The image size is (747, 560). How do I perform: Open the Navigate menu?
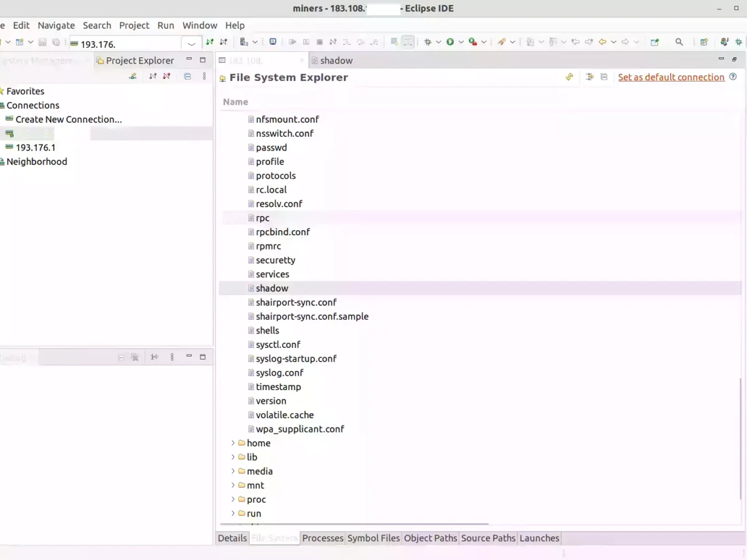[56, 26]
